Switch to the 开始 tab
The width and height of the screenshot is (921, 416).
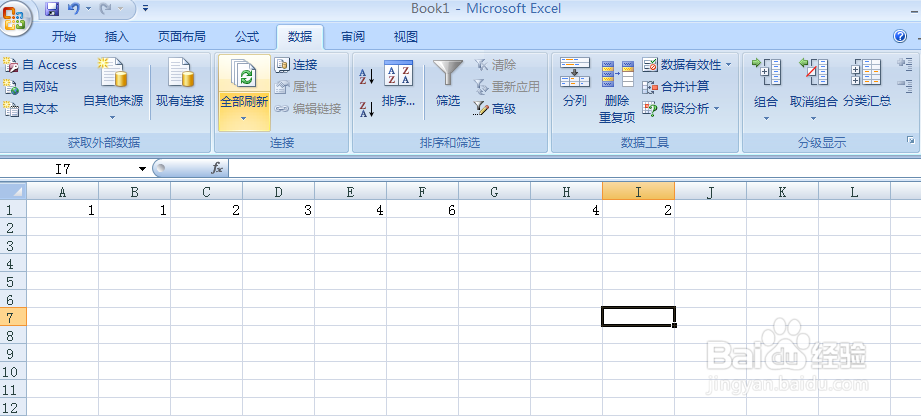[x=64, y=37]
